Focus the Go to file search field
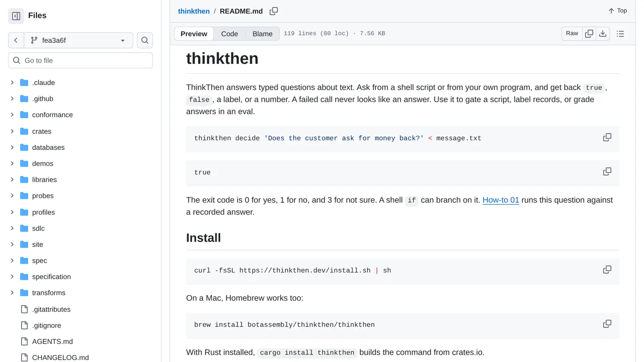 point(80,60)
